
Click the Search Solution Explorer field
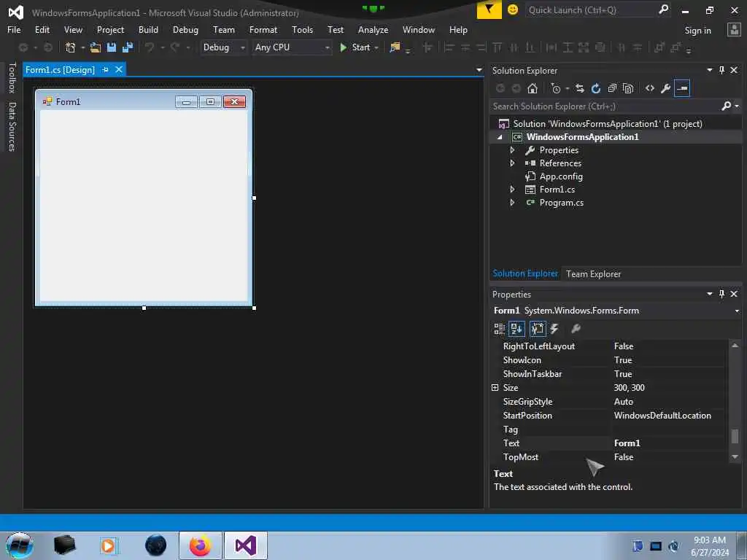pos(605,106)
